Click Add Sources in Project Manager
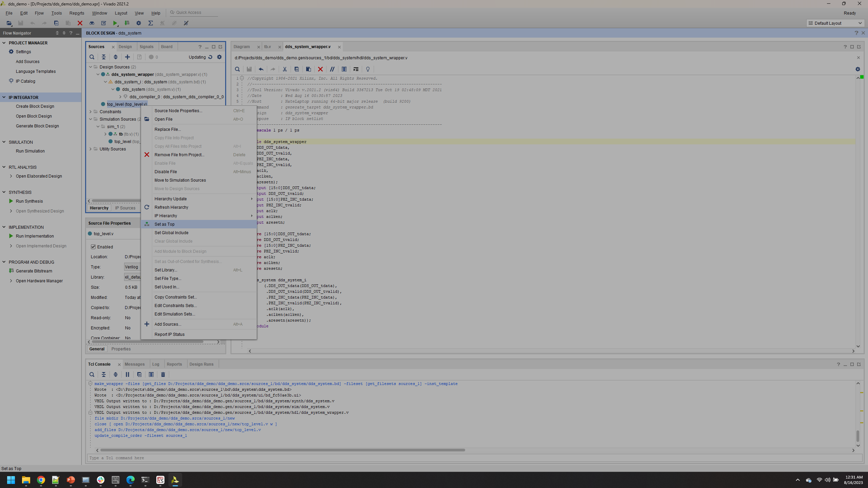 tap(27, 62)
